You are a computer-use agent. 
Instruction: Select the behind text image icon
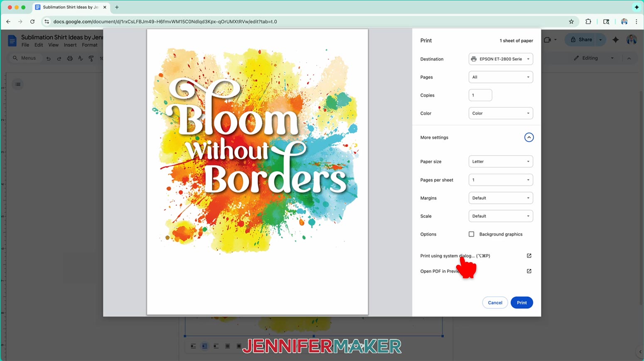(227, 346)
